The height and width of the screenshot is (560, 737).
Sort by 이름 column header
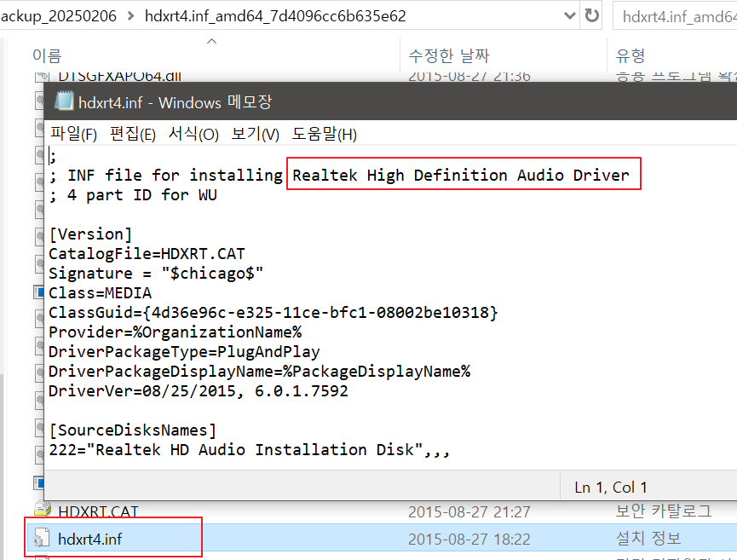pos(47,56)
